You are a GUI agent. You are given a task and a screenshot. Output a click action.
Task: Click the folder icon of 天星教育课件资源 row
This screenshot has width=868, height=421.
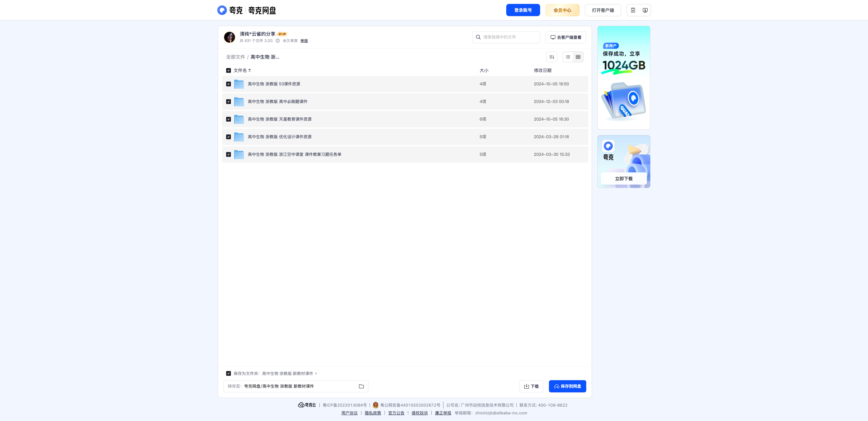(239, 119)
